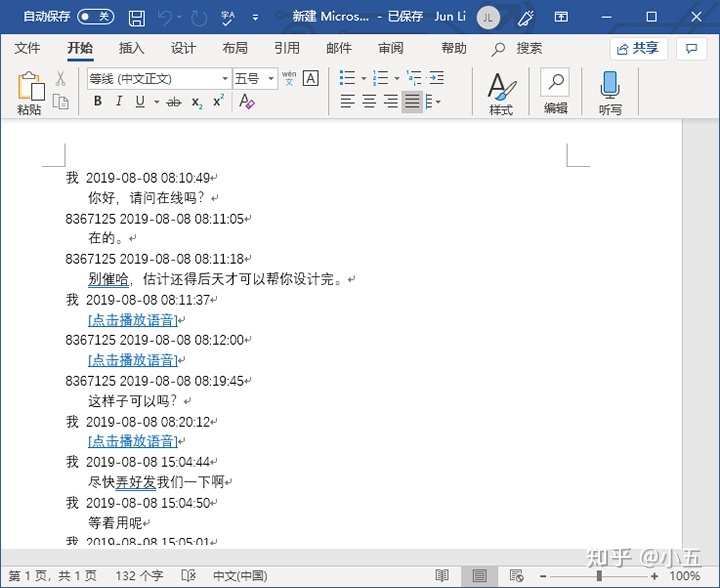Switch to Web Layout view
Screen dimensions: 720x588
coord(517,576)
